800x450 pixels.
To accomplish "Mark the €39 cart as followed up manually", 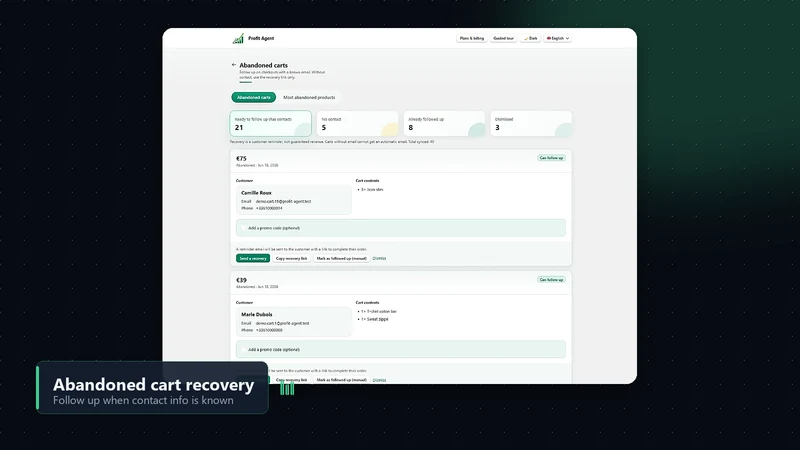I will [341, 380].
